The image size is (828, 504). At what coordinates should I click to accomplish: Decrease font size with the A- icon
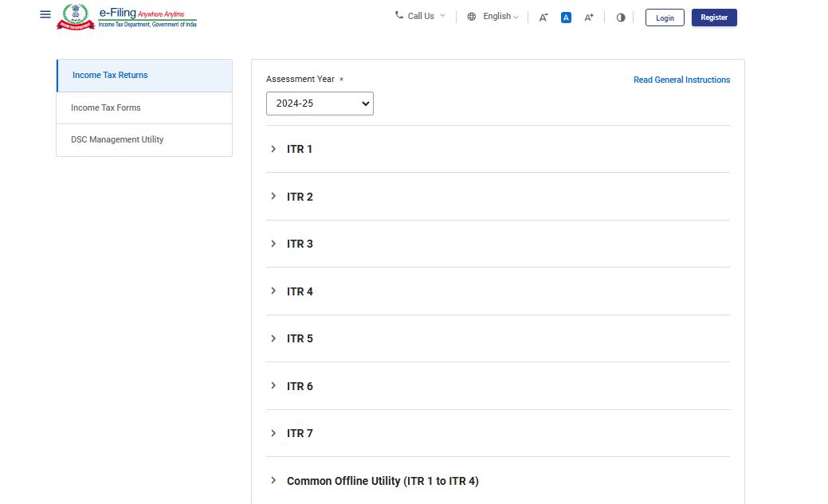(x=543, y=18)
